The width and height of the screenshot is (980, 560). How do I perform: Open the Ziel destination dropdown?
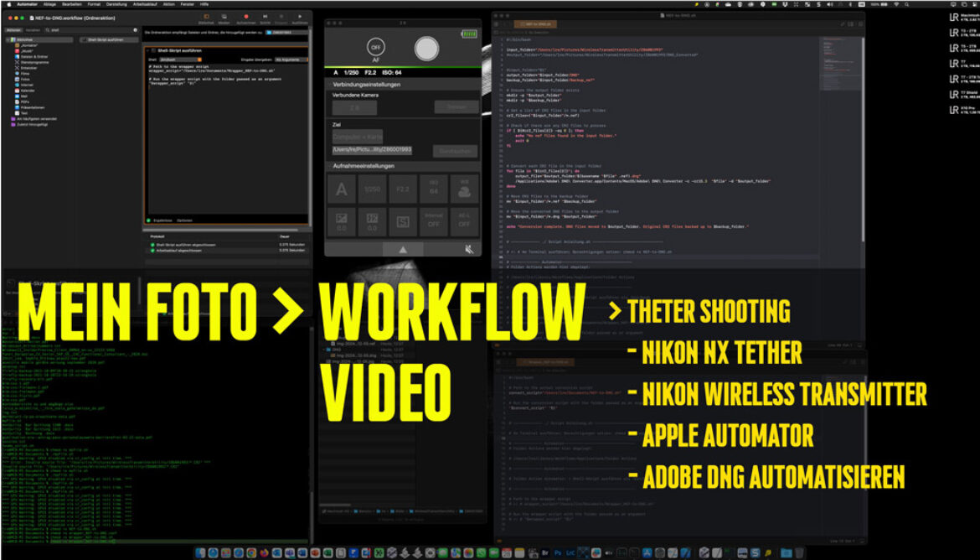pyautogui.click(x=357, y=137)
